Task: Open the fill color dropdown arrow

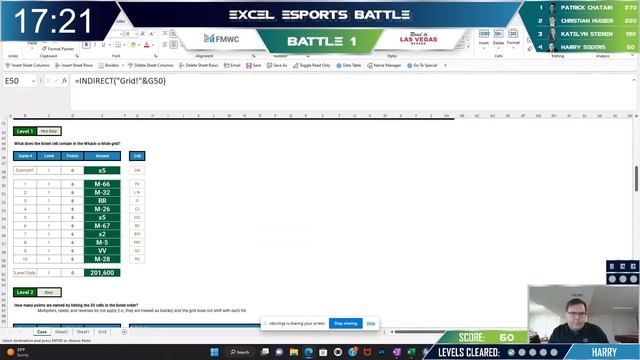Action: point(140,45)
